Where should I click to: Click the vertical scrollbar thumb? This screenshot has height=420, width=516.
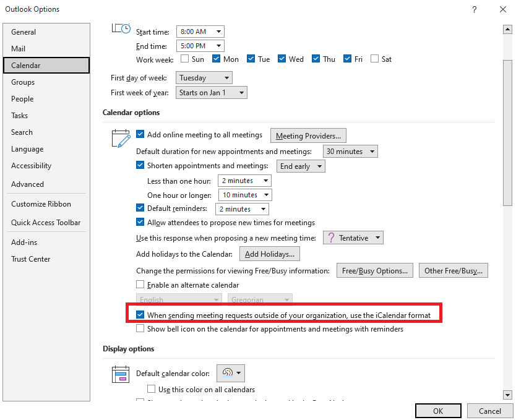(x=507, y=132)
